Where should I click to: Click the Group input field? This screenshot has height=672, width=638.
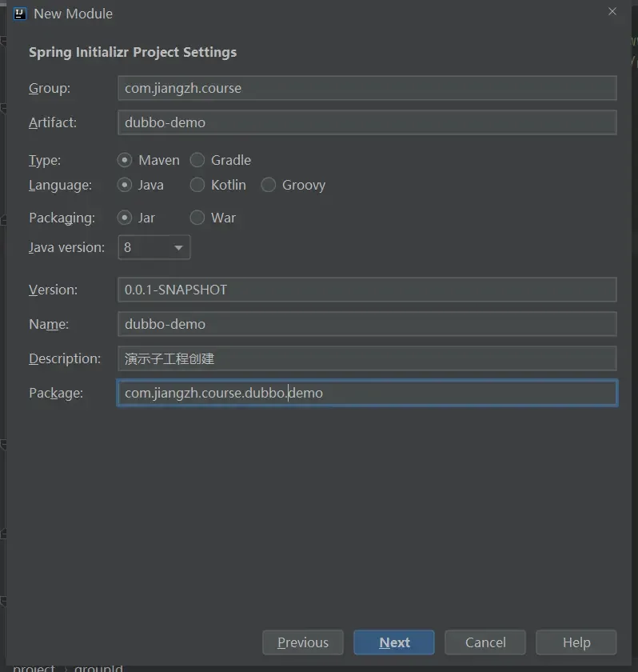pyautogui.click(x=367, y=88)
